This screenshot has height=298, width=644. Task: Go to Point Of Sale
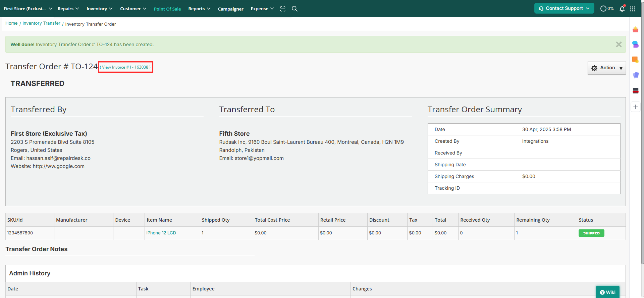[x=167, y=9]
